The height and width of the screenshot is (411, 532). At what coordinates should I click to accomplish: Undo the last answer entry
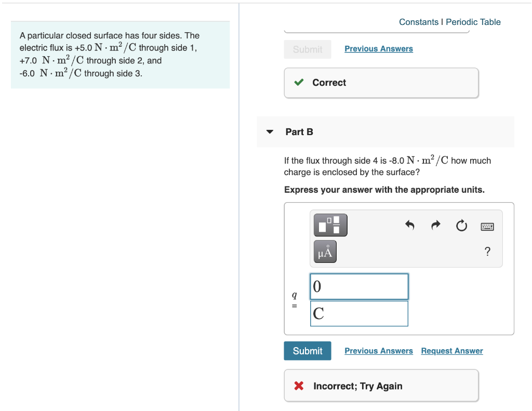(x=409, y=225)
